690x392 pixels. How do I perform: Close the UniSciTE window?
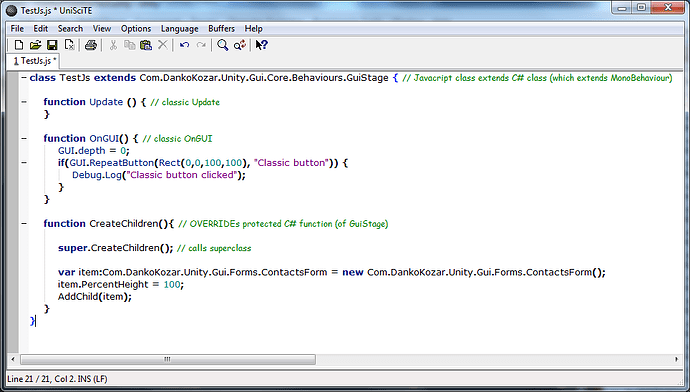[668, 8]
